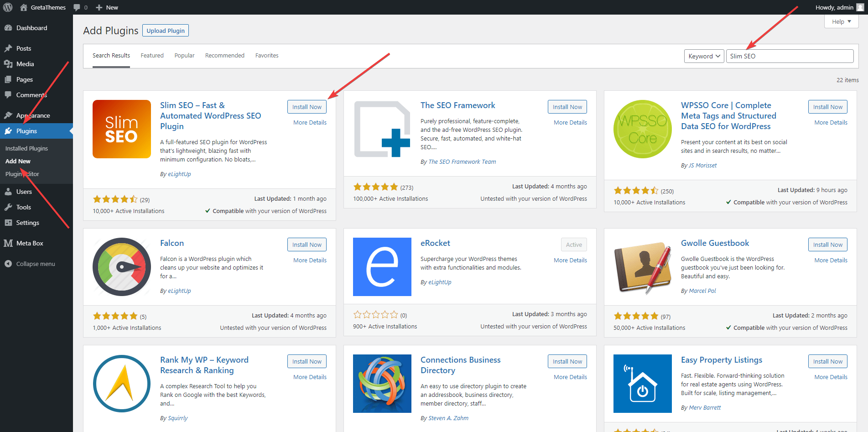Open the Settings sliders icon
The width and height of the screenshot is (868, 432).
pos(9,223)
